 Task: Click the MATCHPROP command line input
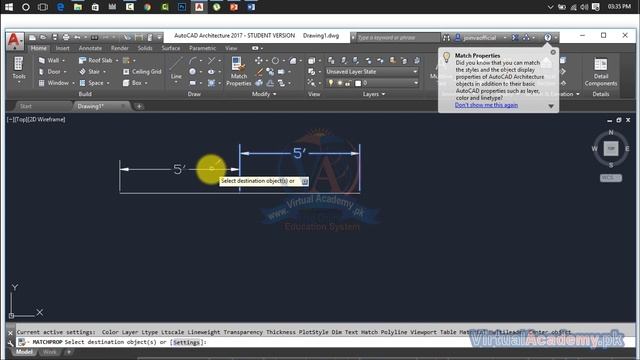(325, 342)
